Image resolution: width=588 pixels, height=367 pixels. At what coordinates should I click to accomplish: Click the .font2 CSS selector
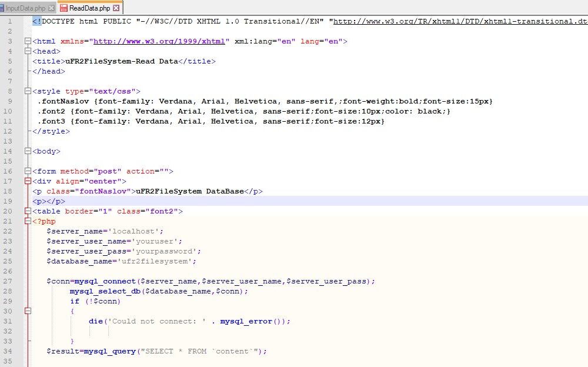pyautogui.click(x=51, y=111)
